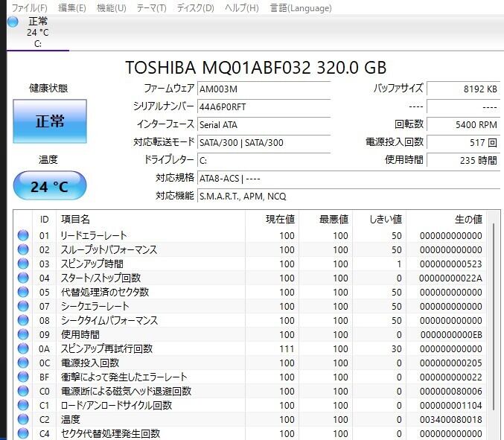The image size is (504, 440).
Task: Click the 対応規格 field ATA8-ACS
Action: point(348,178)
